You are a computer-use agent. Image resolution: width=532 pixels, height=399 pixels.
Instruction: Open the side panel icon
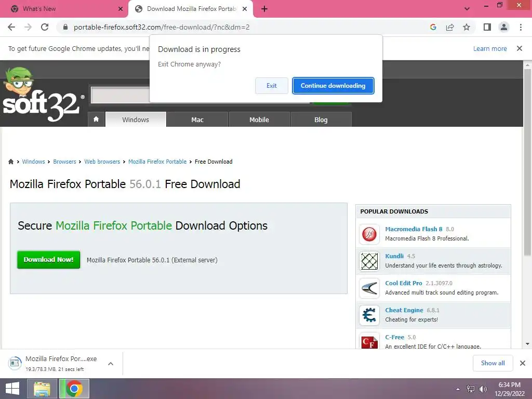point(487,27)
